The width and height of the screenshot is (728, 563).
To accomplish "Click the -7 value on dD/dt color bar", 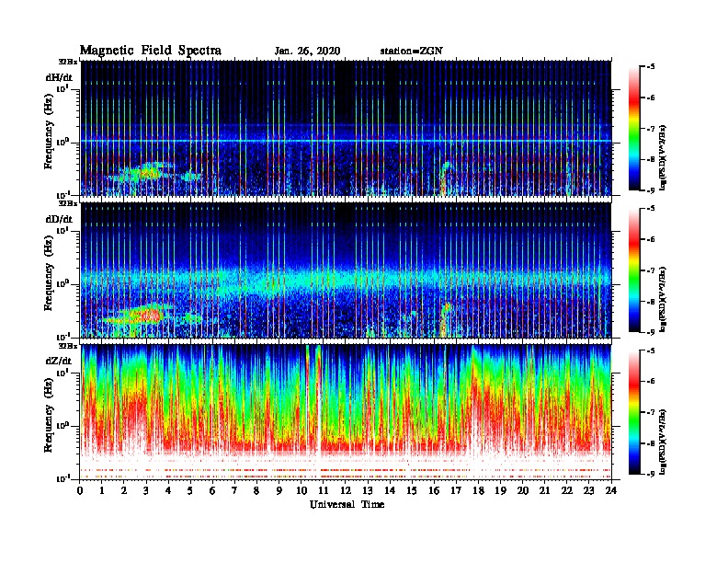I will click(x=651, y=270).
